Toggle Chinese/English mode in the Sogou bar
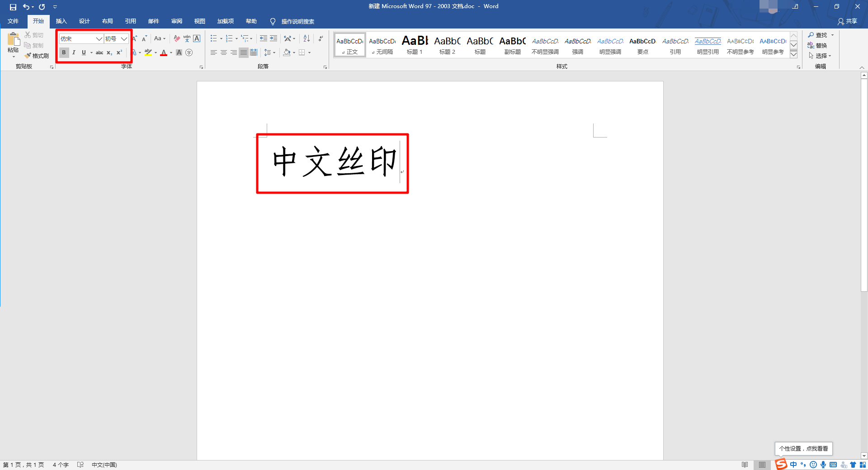 tap(793, 465)
